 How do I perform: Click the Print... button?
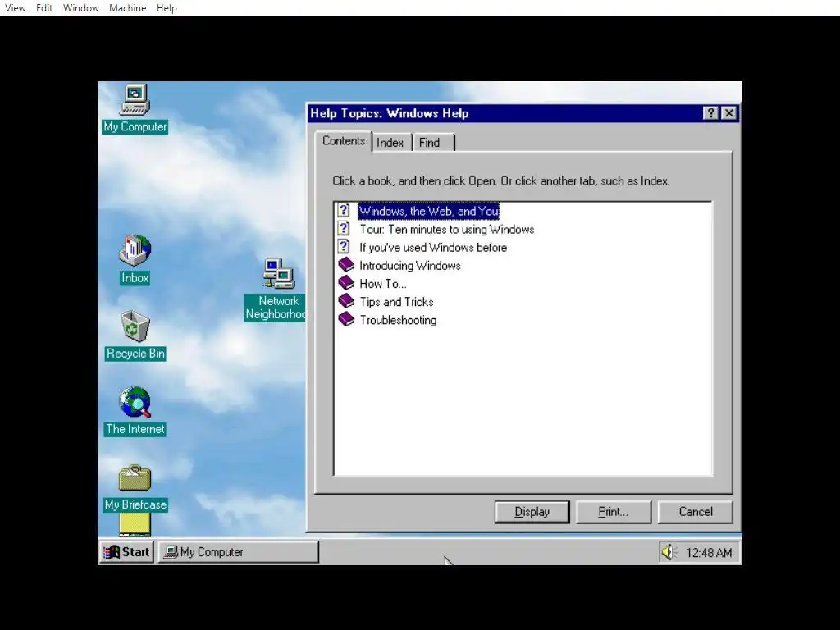614,512
